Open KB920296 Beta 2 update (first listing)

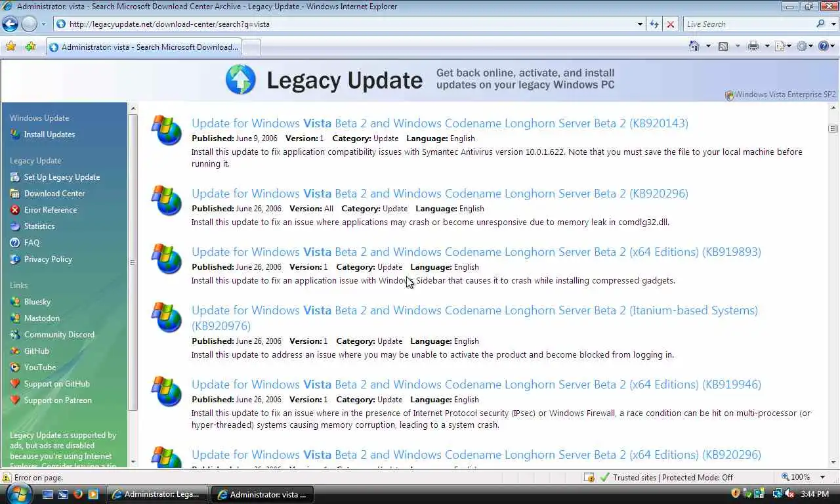click(x=440, y=194)
